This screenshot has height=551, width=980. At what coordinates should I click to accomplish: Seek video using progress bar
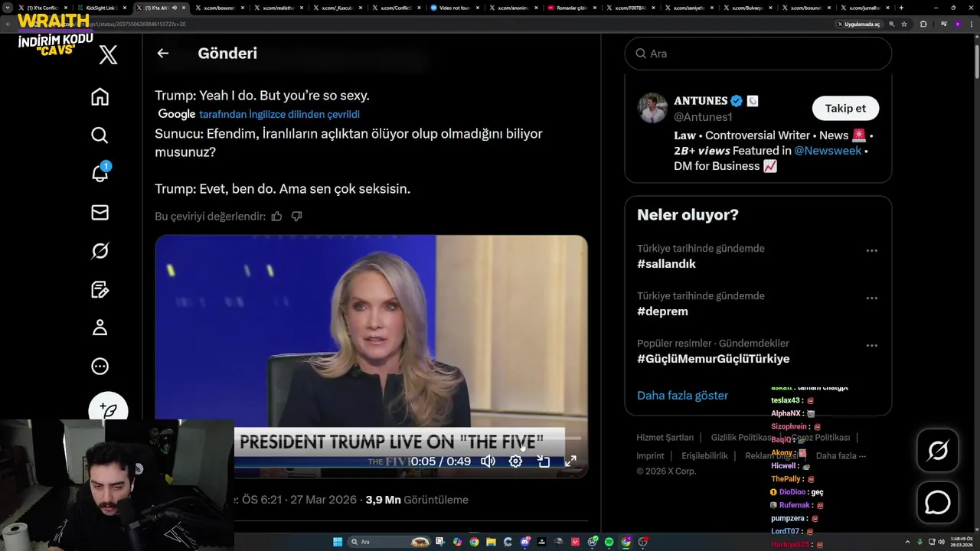click(371, 439)
